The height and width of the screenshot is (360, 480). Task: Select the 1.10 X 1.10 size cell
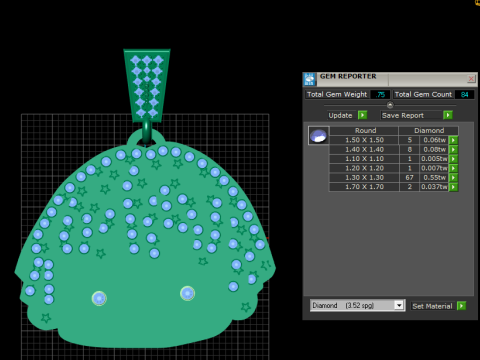tap(364, 159)
